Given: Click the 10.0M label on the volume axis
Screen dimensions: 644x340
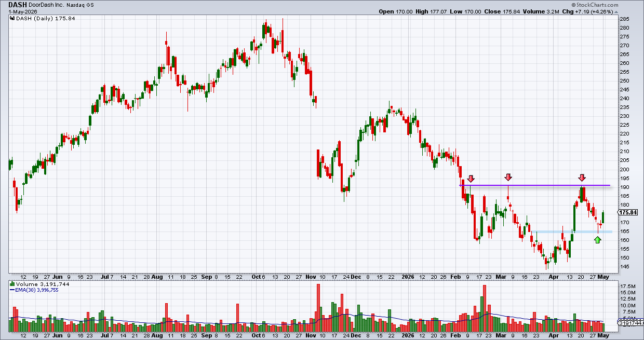Looking at the screenshot, I should (x=627, y=305).
